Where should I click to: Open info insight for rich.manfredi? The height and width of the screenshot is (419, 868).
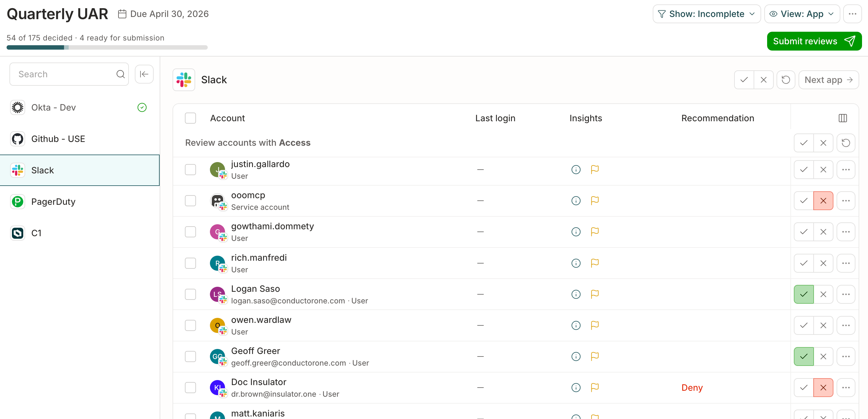pyautogui.click(x=576, y=263)
